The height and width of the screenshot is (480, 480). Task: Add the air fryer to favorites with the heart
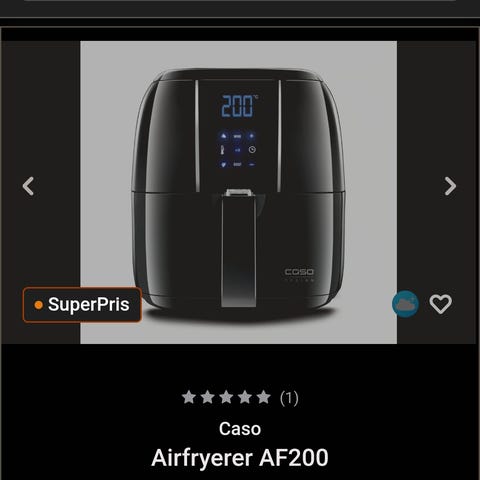coord(441,304)
